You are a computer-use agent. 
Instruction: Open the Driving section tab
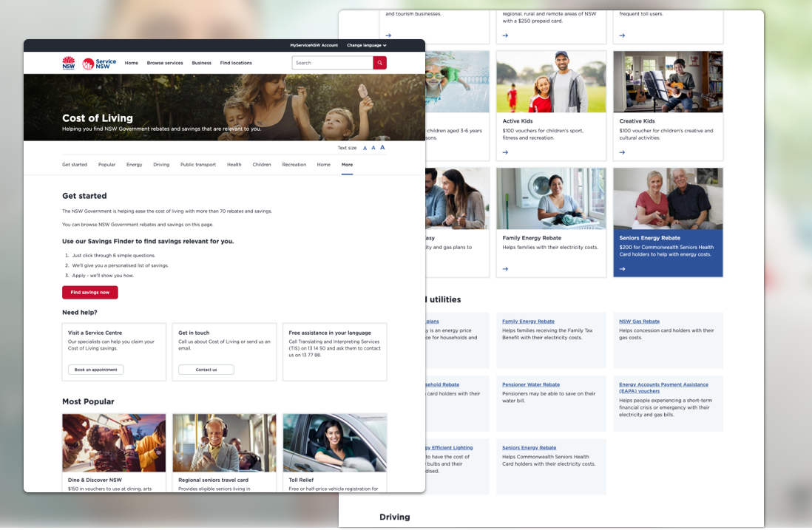(x=161, y=164)
